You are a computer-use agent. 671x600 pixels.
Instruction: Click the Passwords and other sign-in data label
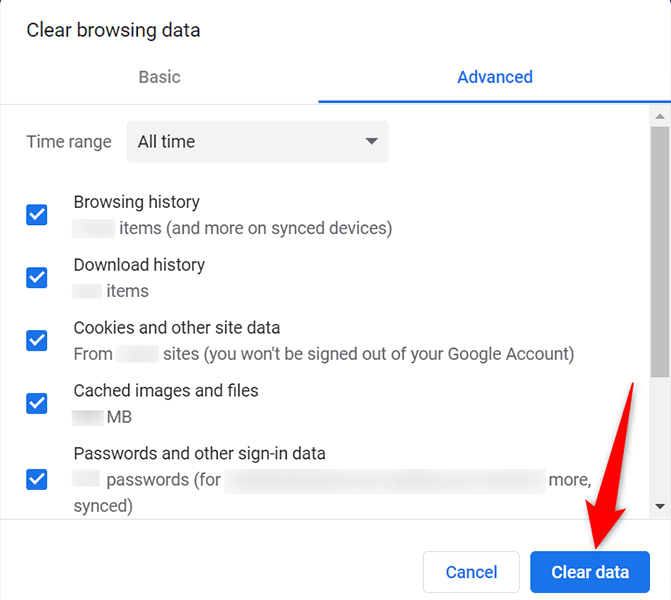click(200, 454)
